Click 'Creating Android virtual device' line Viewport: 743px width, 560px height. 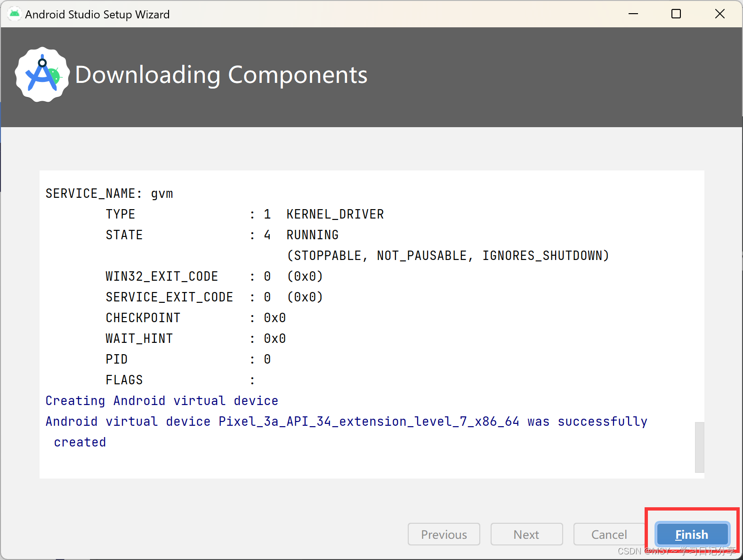coord(162,401)
